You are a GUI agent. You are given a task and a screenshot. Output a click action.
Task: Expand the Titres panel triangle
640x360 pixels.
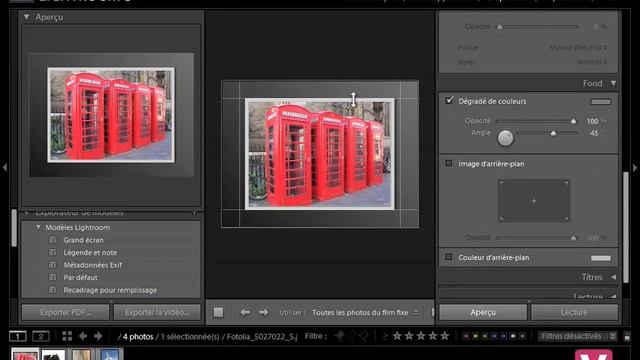point(613,277)
